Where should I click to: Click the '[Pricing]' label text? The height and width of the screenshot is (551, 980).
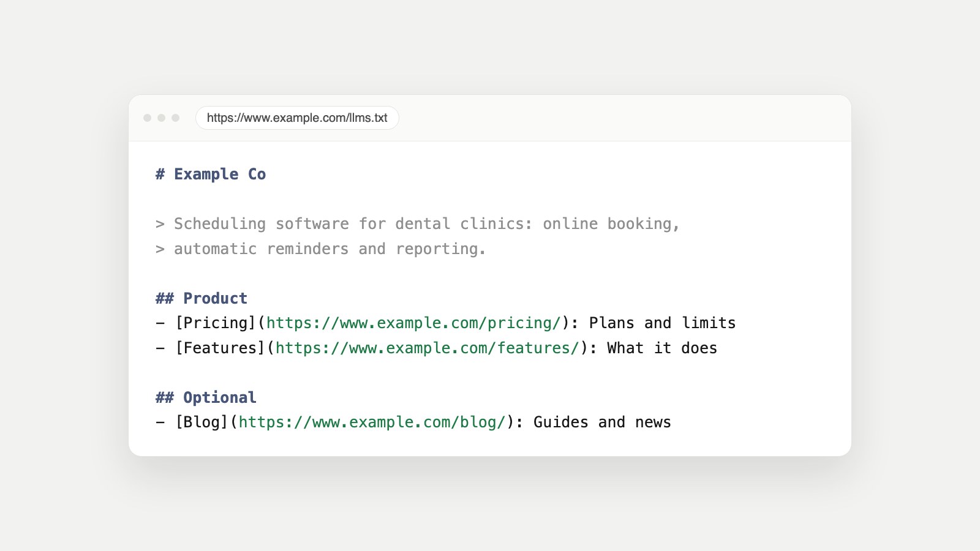point(216,323)
